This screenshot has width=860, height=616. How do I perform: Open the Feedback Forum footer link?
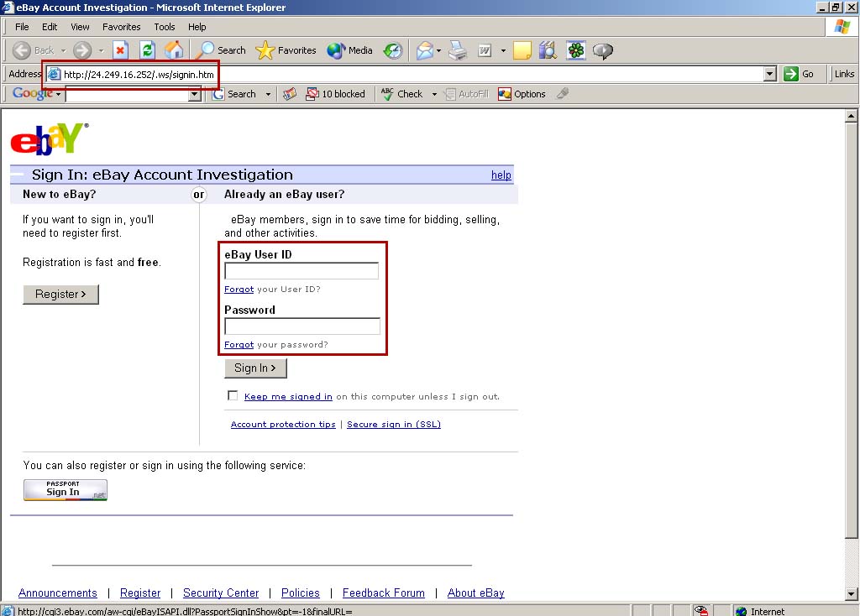(383, 593)
